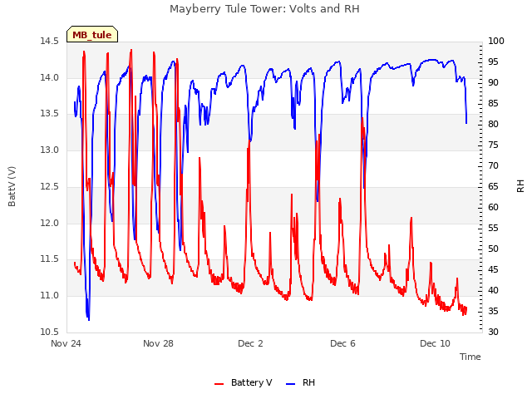
Task: Click the 80 RH tick label
Action: pyautogui.click(x=493, y=125)
